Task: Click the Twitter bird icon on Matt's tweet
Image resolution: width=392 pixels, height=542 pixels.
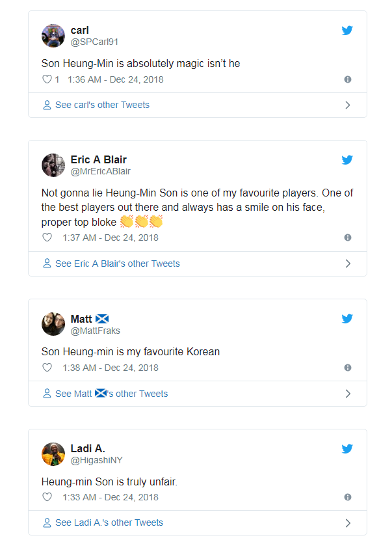Action: [347, 318]
